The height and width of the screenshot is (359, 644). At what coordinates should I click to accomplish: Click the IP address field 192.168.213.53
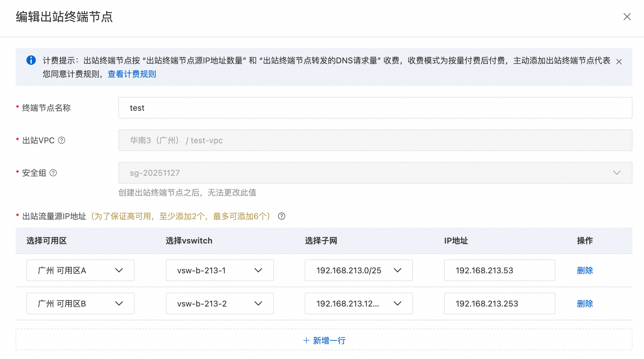[499, 270]
